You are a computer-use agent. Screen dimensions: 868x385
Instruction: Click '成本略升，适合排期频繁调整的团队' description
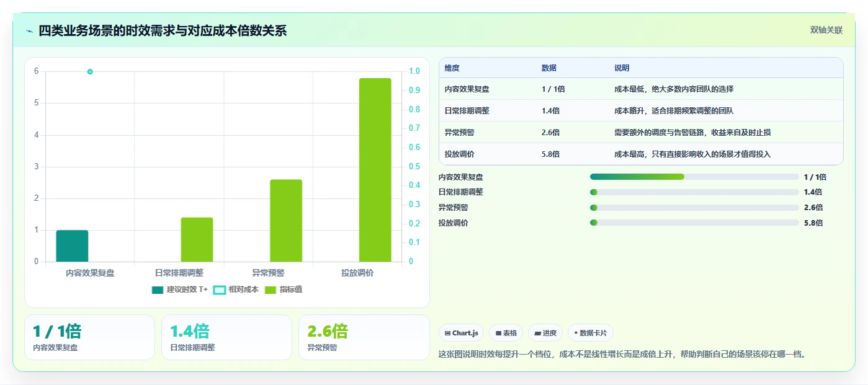pos(674,111)
